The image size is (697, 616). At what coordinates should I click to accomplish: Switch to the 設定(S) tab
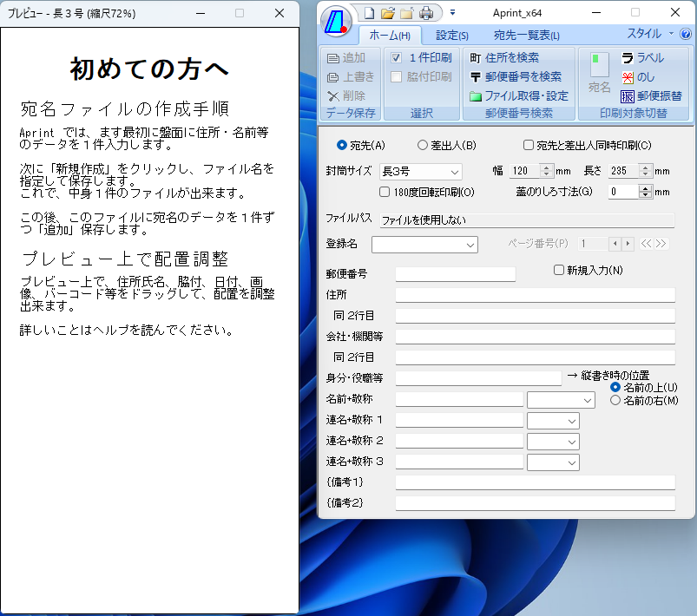(x=451, y=35)
